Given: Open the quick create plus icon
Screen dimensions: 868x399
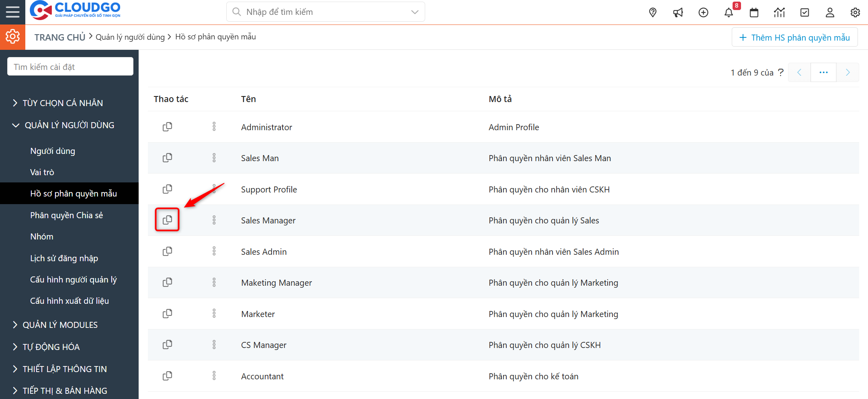Looking at the screenshot, I should click(703, 12).
